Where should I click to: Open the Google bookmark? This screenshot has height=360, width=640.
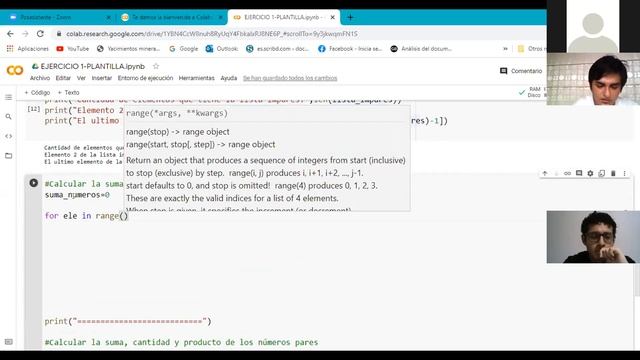tap(183, 49)
